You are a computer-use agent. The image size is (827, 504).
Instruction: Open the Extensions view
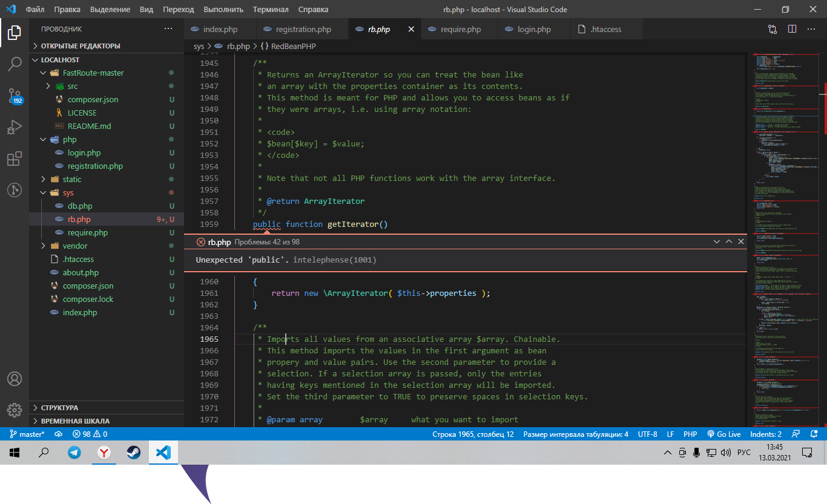coord(15,159)
